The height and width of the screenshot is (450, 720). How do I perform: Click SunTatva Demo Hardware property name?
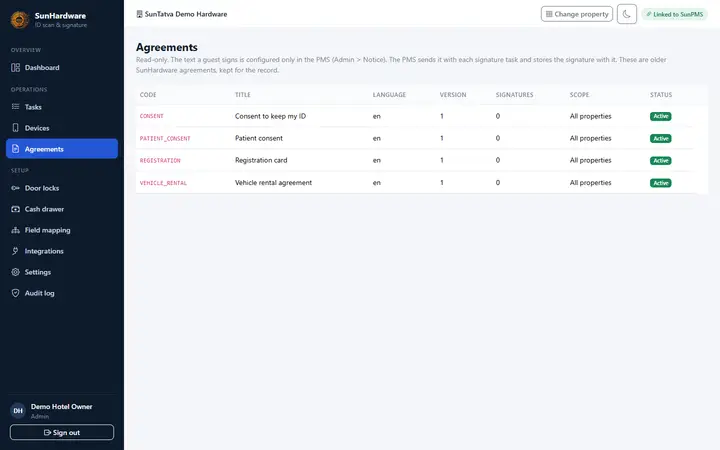tap(186, 14)
